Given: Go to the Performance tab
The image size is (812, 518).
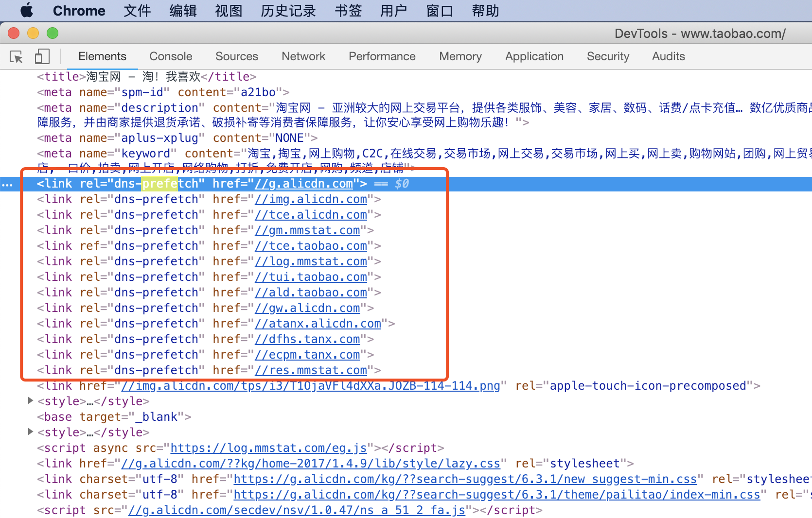Looking at the screenshot, I should pos(382,56).
